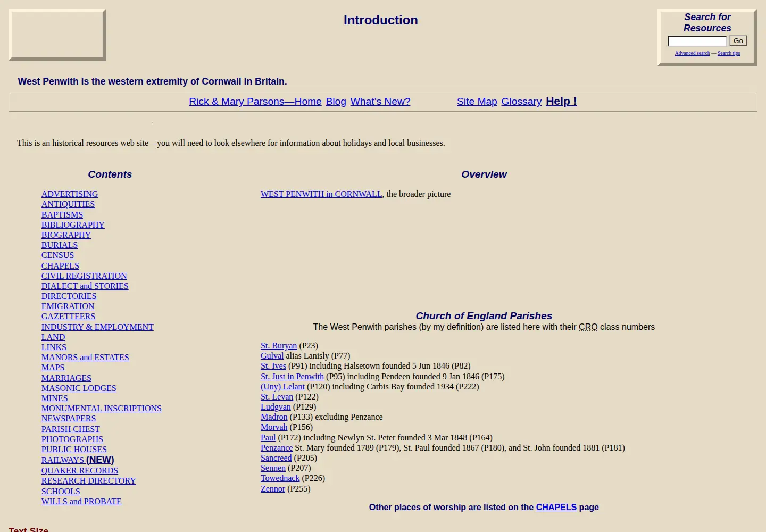The width and height of the screenshot is (766, 532).
Task: Open the PHOTOGRAPHS link
Action: [72, 439]
